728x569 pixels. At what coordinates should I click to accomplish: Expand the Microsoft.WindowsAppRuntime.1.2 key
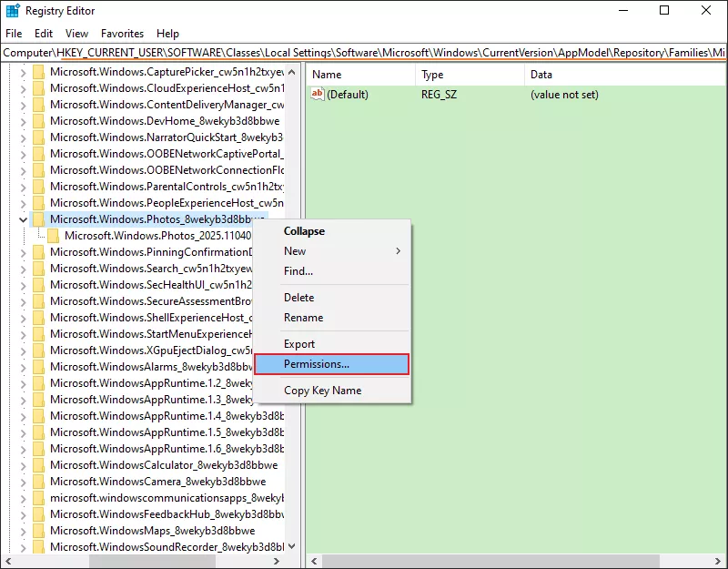(x=23, y=383)
